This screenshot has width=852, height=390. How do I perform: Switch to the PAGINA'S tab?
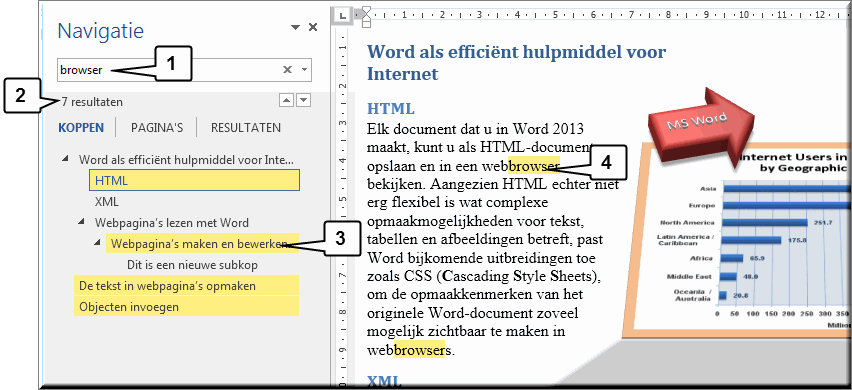click(x=156, y=128)
